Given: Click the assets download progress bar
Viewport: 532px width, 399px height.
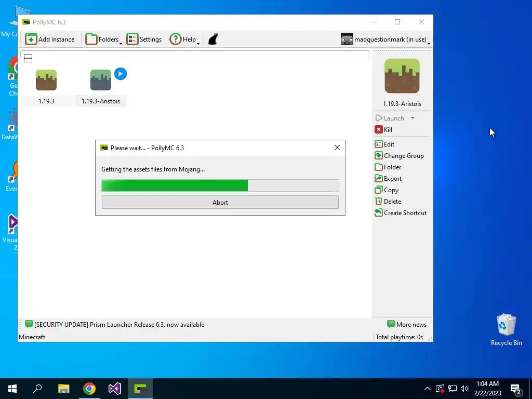Looking at the screenshot, I should tap(220, 185).
